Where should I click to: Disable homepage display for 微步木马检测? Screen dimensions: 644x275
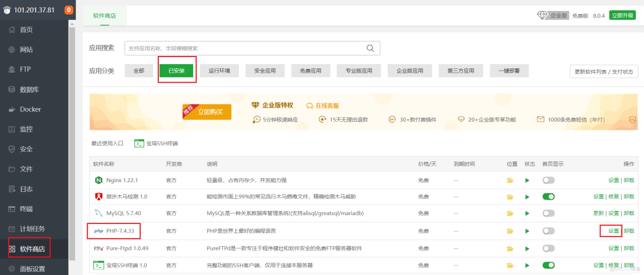[x=548, y=197]
